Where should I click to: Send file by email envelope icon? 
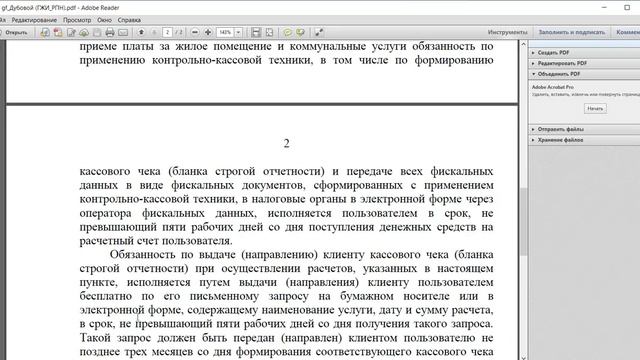[123, 32]
